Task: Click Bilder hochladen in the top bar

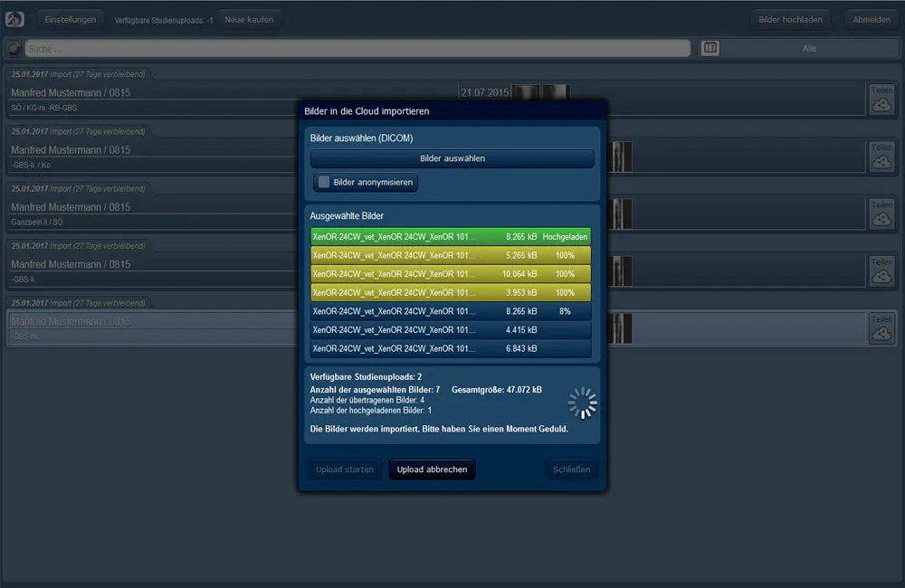Action: pyautogui.click(x=791, y=19)
